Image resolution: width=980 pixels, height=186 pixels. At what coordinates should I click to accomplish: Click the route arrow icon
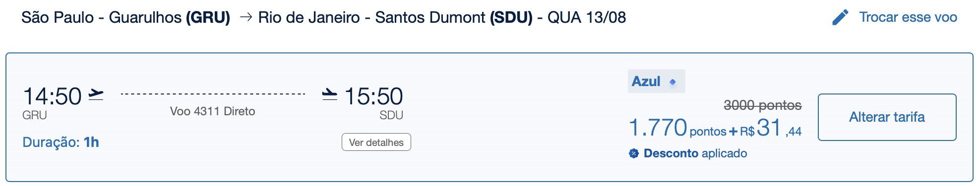(245, 18)
